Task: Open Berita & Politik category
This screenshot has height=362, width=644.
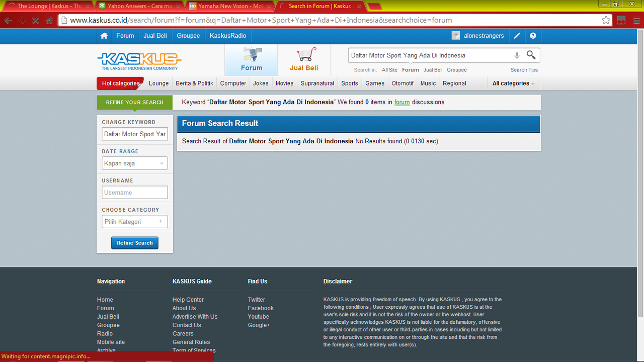Action: (195, 83)
